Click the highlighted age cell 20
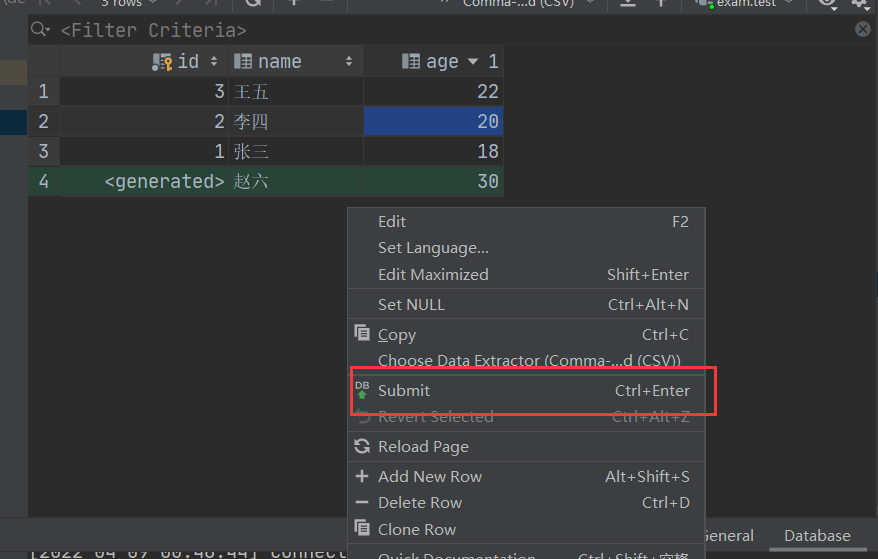The image size is (878, 559). click(433, 122)
